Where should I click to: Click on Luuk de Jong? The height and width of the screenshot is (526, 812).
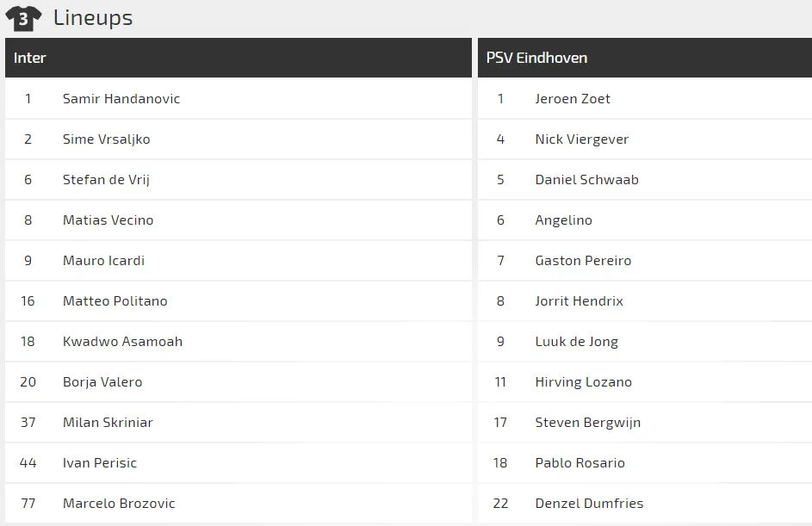(x=577, y=342)
